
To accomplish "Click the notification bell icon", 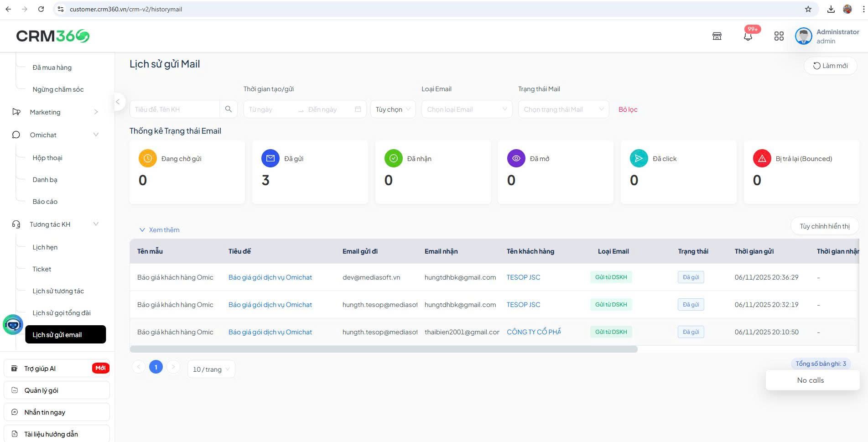I will click(x=748, y=36).
